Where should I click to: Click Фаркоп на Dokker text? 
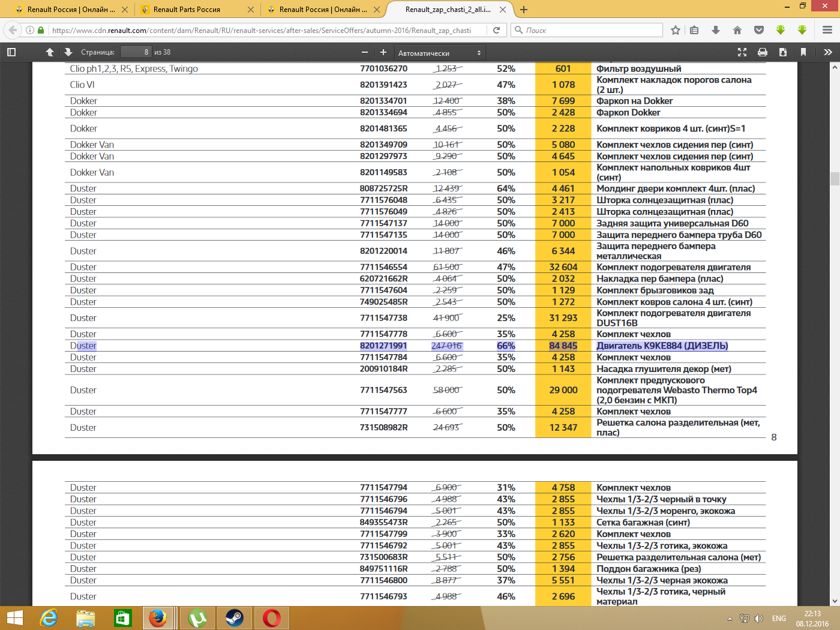634,101
